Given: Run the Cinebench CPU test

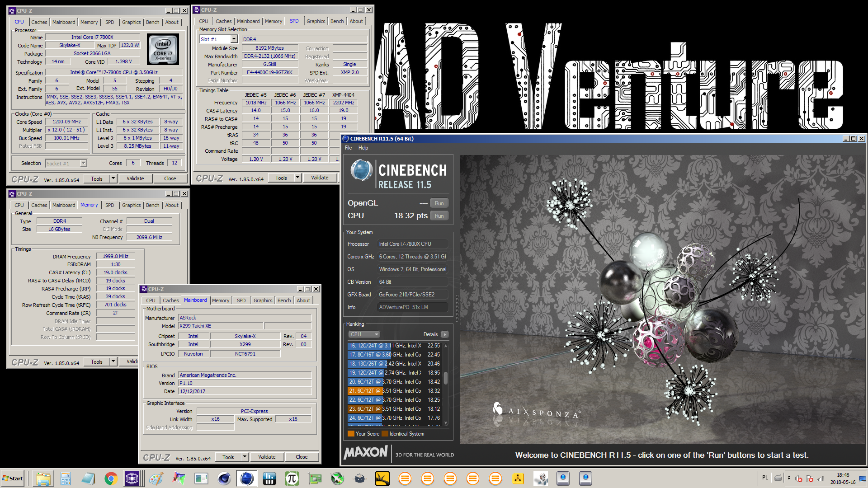Looking at the screenshot, I should click(x=439, y=216).
